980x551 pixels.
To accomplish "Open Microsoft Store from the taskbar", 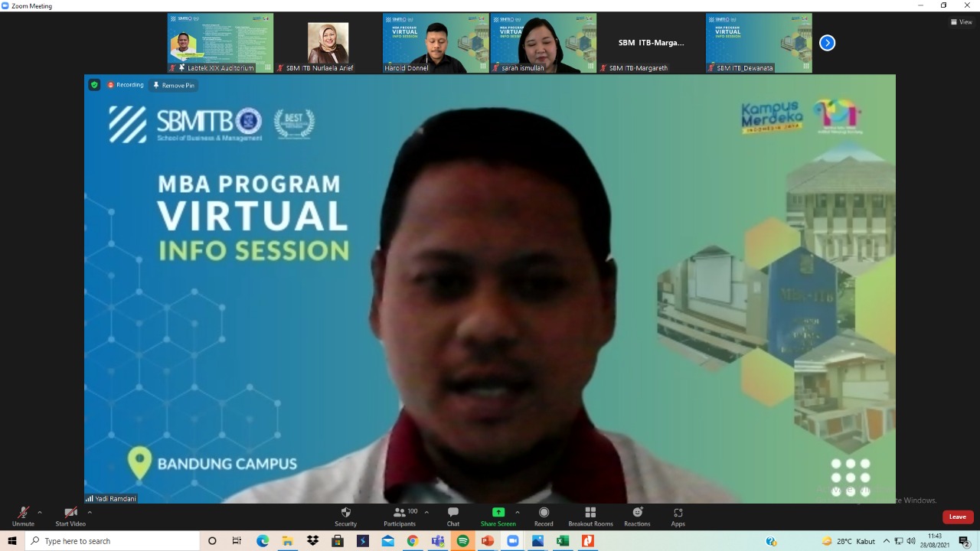I will 338,541.
